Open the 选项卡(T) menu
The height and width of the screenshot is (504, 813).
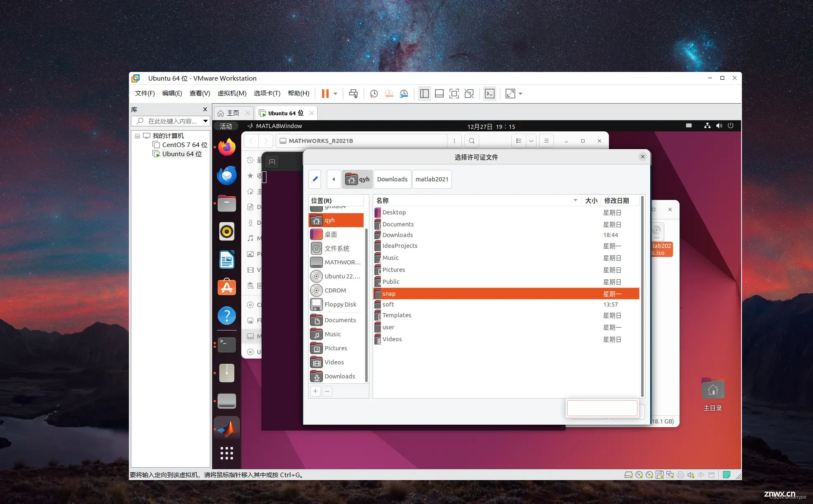click(267, 93)
